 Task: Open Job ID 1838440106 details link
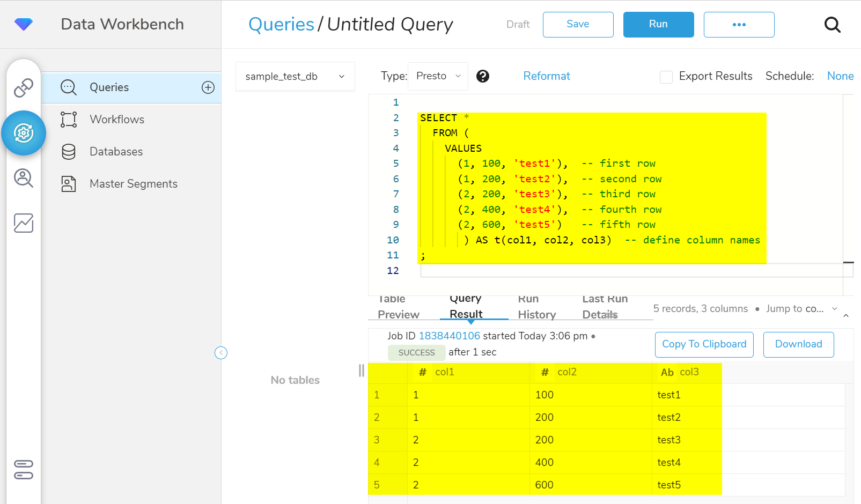tap(449, 336)
